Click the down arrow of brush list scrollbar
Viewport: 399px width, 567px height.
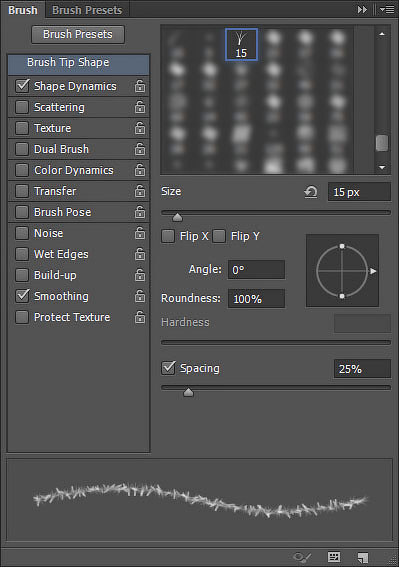[x=382, y=167]
